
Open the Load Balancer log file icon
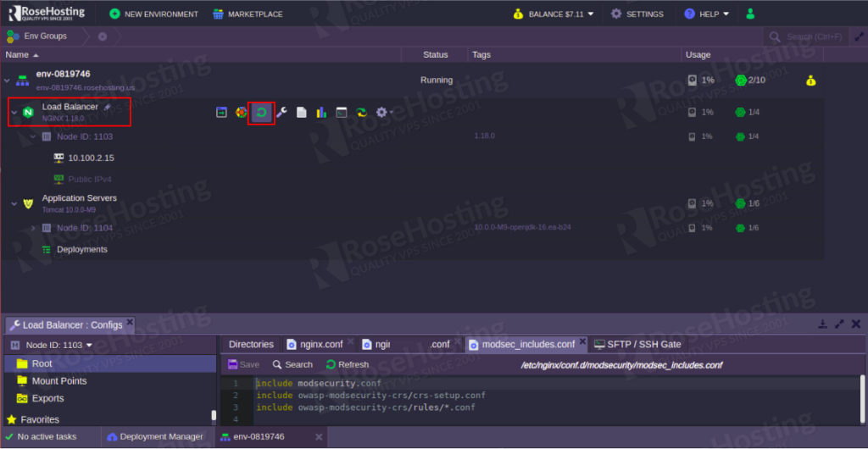pos(301,112)
